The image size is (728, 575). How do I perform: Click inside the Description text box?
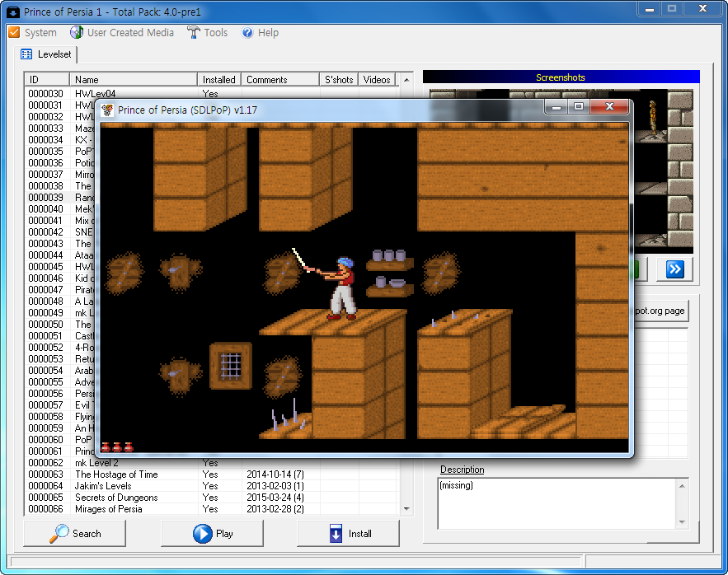click(557, 504)
